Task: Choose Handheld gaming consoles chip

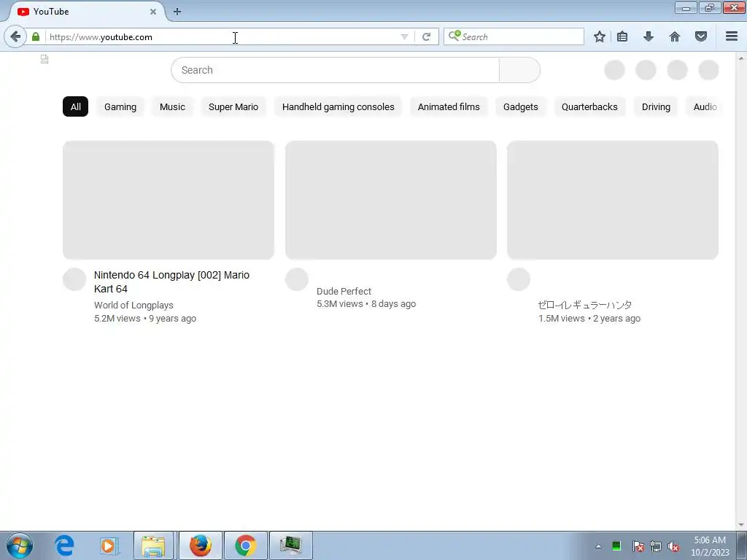Action: point(338,106)
